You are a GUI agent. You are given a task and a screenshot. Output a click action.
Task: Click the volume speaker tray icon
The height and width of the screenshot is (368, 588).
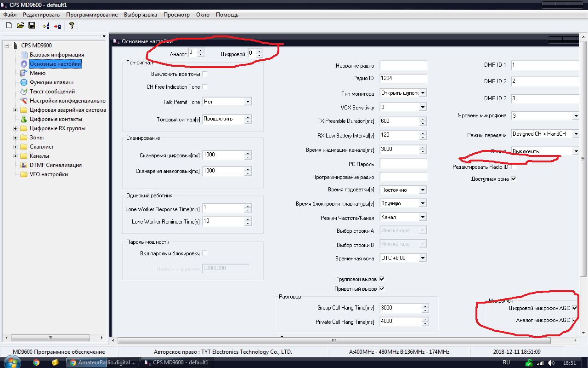(551, 363)
